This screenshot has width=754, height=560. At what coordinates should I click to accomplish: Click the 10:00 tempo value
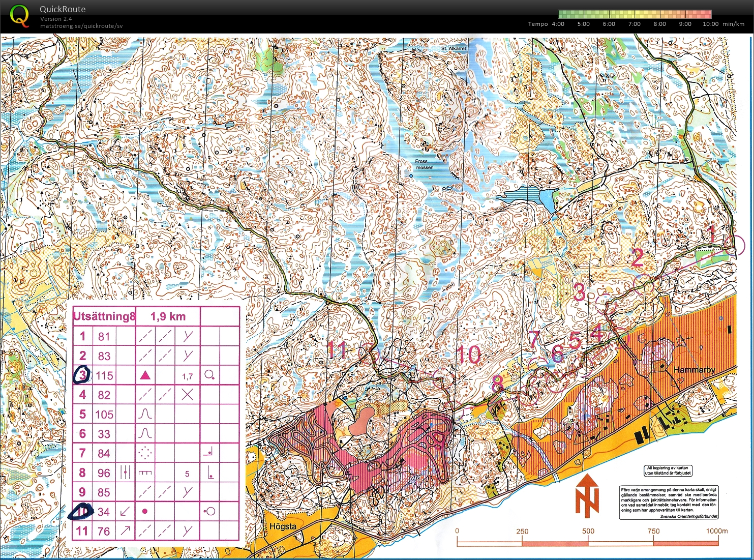(710, 24)
